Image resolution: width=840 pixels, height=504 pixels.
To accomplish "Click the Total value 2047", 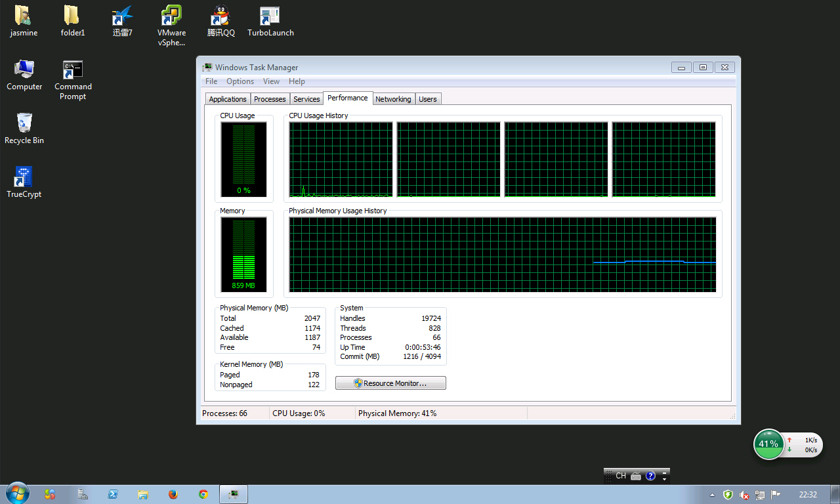I will 312,318.
